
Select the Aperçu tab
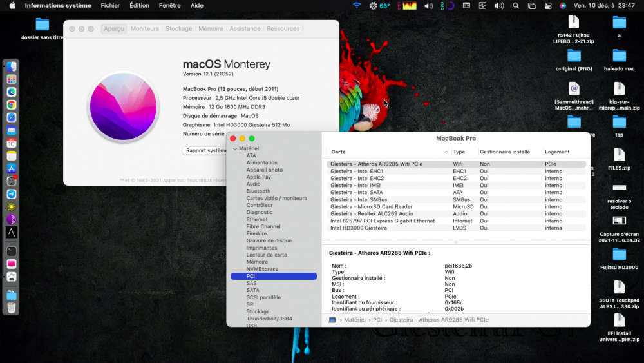(114, 29)
